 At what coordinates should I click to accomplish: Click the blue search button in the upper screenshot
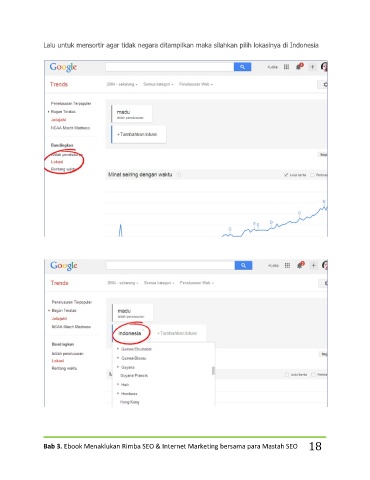coord(242,67)
